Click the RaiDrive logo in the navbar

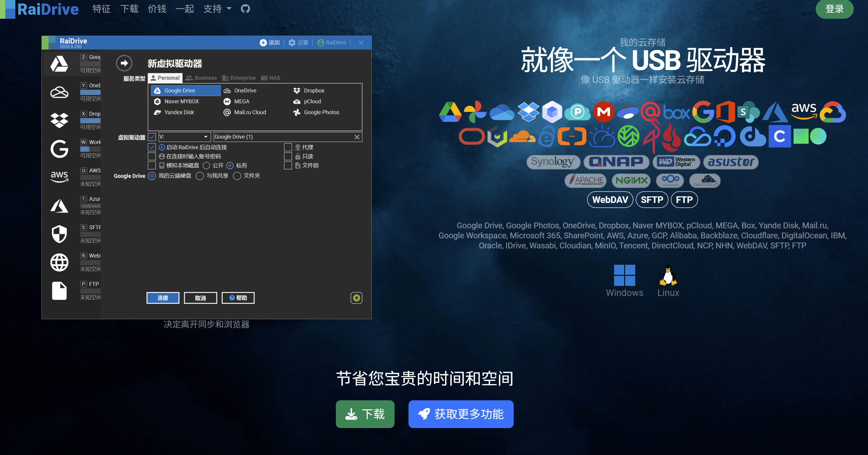[x=40, y=9]
